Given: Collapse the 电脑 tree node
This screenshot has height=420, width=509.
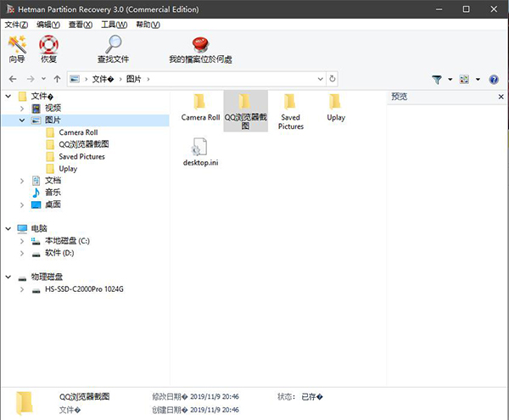Looking at the screenshot, I should [x=8, y=229].
